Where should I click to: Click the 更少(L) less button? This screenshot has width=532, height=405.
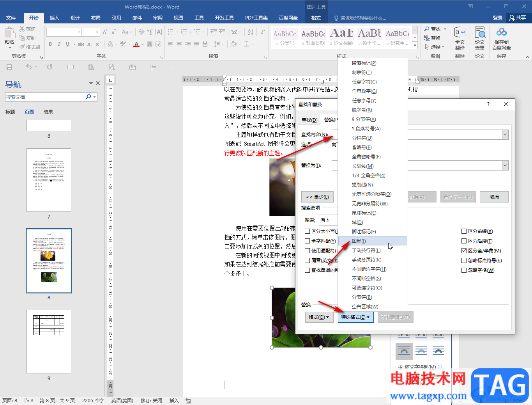coord(317,197)
